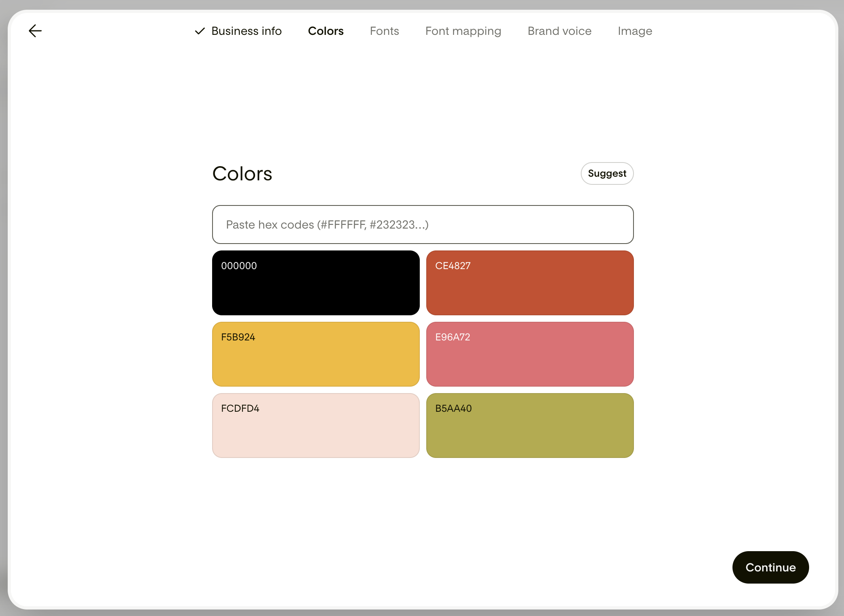Open the Font mapping step

point(463,31)
